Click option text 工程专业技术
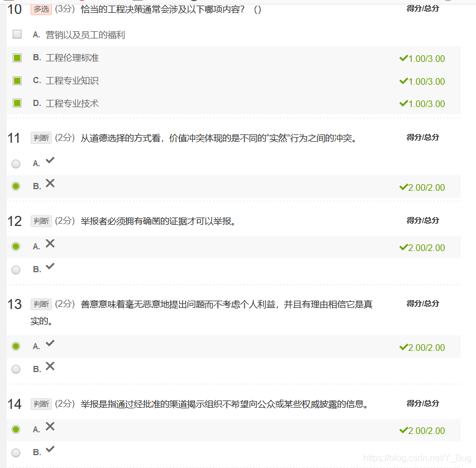The image size is (476, 468). point(72,103)
